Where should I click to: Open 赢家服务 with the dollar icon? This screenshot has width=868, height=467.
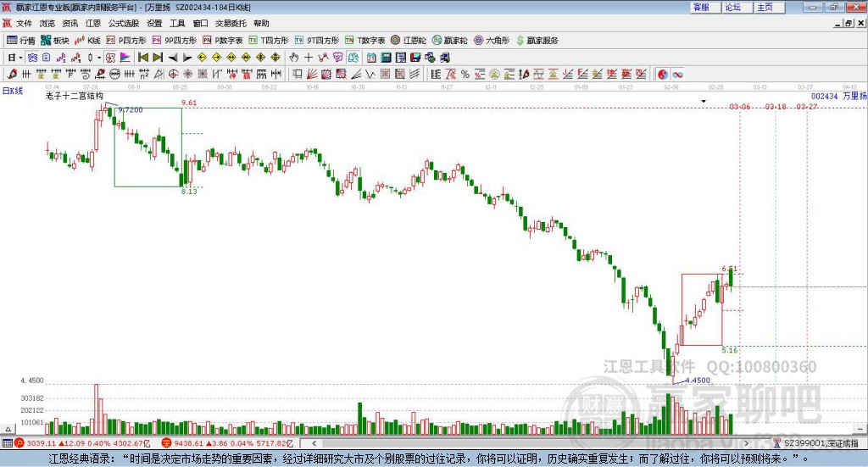537,41
